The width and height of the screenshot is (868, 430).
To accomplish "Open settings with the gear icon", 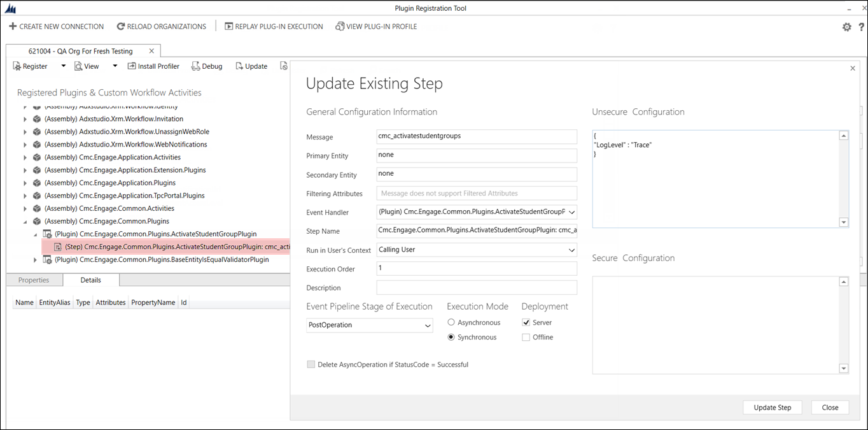I will coord(846,27).
